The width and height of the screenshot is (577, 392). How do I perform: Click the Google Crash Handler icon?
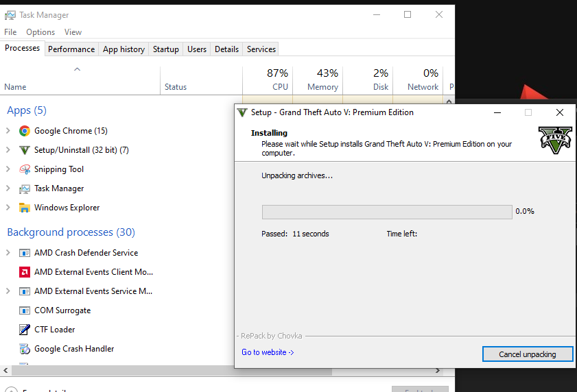(x=25, y=349)
